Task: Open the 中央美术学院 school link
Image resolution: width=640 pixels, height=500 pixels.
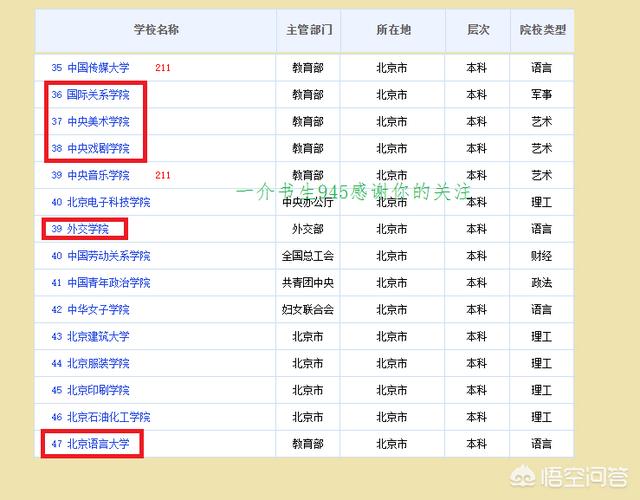Action: pos(98,122)
